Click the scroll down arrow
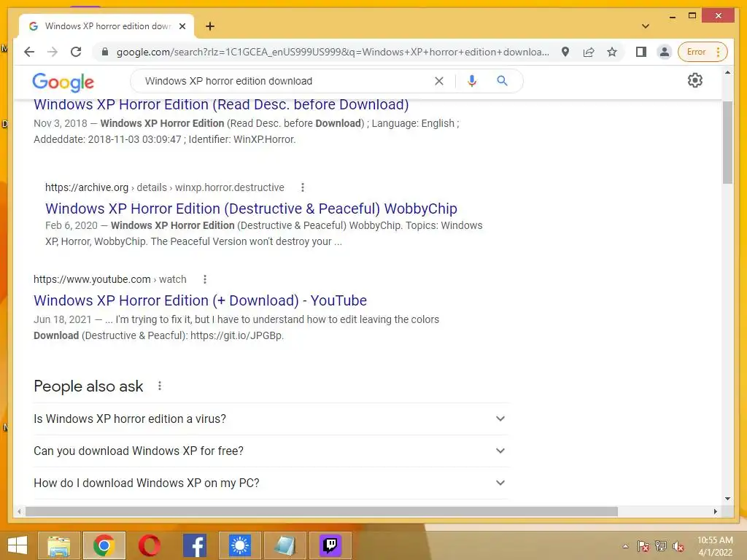 click(727, 499)
